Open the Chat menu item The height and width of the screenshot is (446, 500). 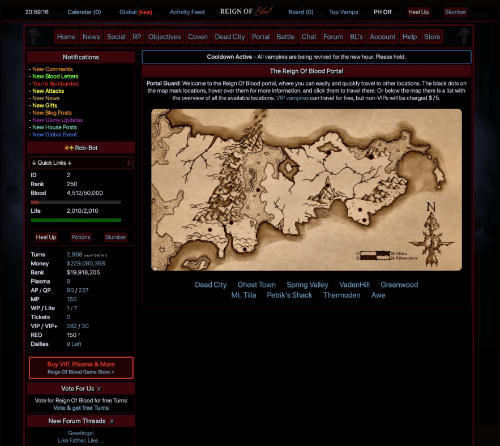(309, 37)
